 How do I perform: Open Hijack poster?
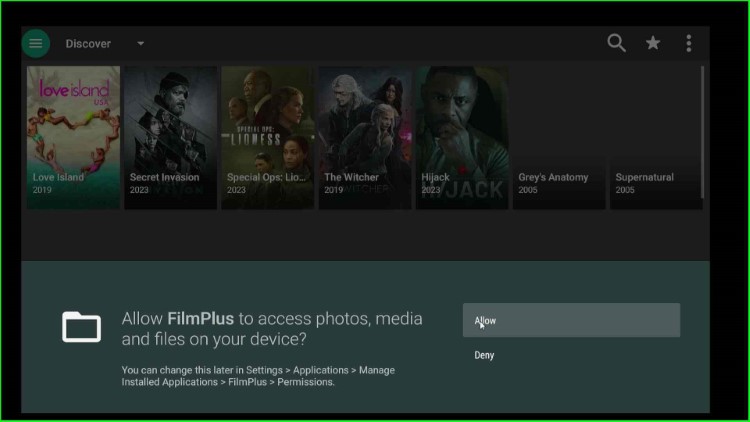click(462, 137)
